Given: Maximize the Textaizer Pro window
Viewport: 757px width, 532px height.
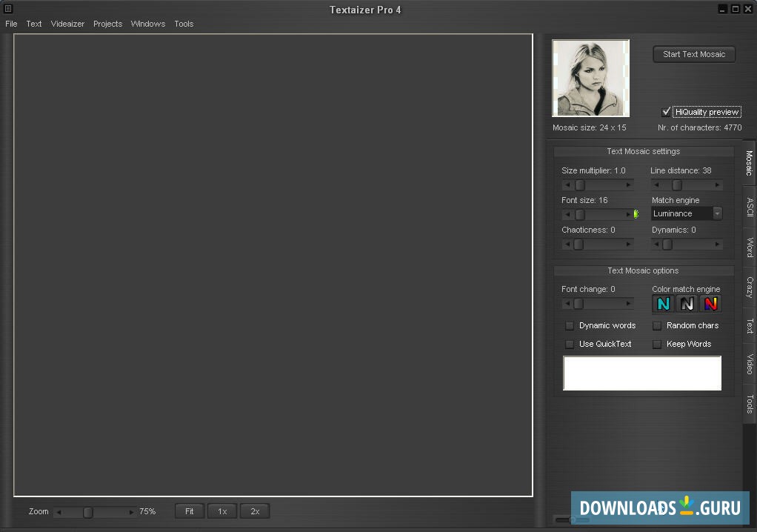Looking at the screenshot, I should point(736,9).
